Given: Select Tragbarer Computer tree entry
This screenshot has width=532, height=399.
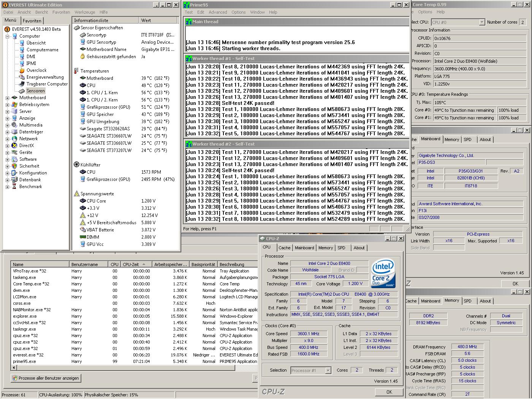Looking at the screenshot, I should point(47,84).
